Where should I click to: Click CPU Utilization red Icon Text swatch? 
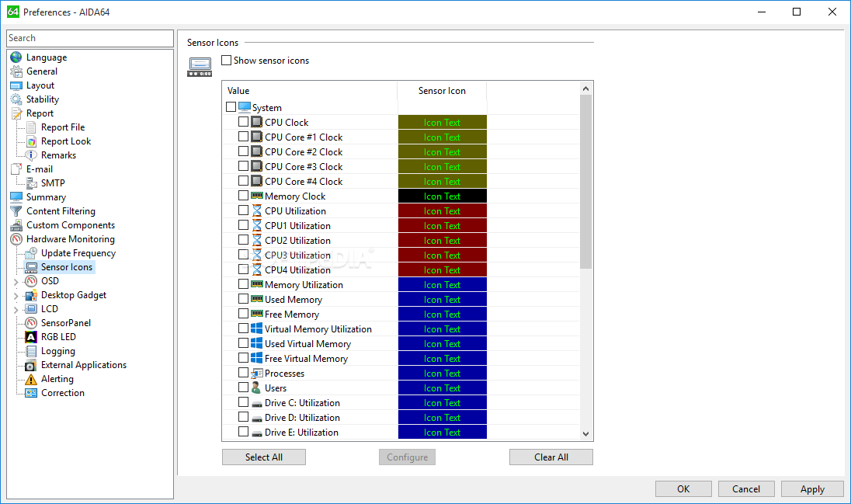[443, 210]
